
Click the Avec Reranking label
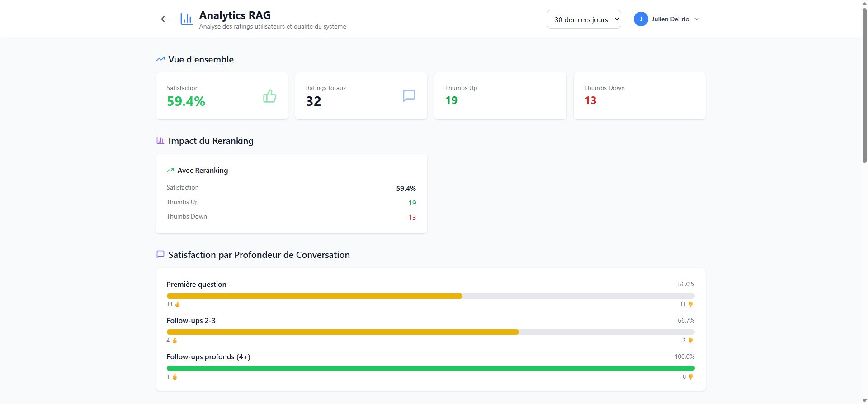tap(203, 170)
